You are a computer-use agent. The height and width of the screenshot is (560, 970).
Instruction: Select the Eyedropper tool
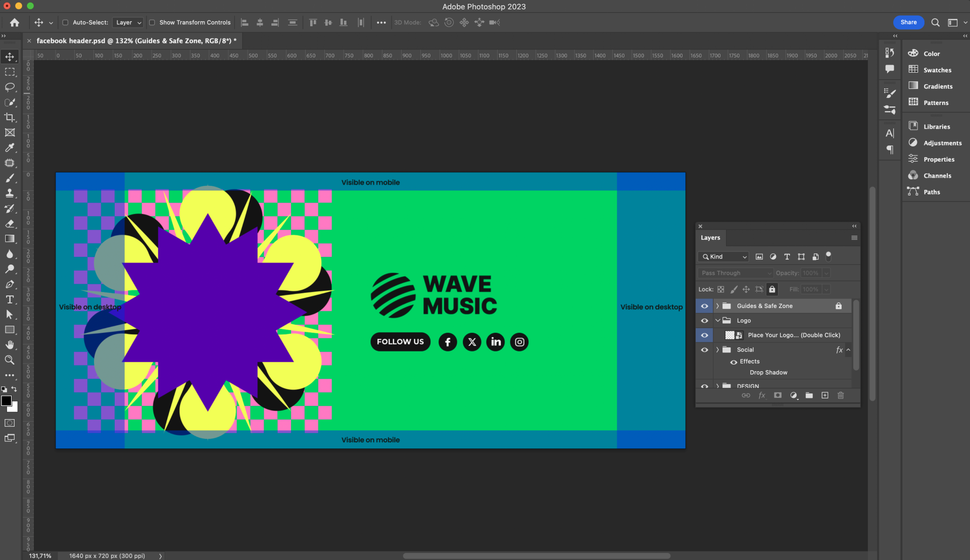(x=10, y=147)
